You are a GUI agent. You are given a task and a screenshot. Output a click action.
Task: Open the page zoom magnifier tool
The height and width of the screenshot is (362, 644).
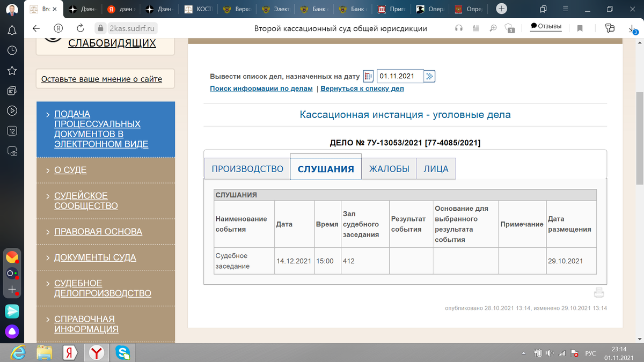(x=493, y=28)
